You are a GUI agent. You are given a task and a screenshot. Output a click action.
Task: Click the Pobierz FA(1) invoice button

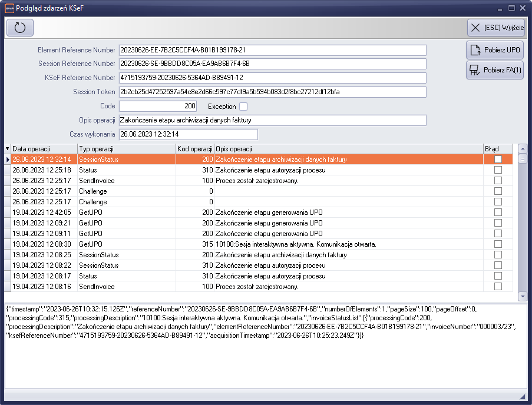[495, 70]
